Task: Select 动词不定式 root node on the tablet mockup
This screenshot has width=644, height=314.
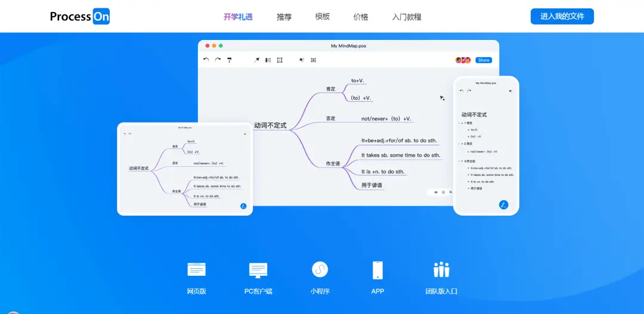Action: coord(139,168)
